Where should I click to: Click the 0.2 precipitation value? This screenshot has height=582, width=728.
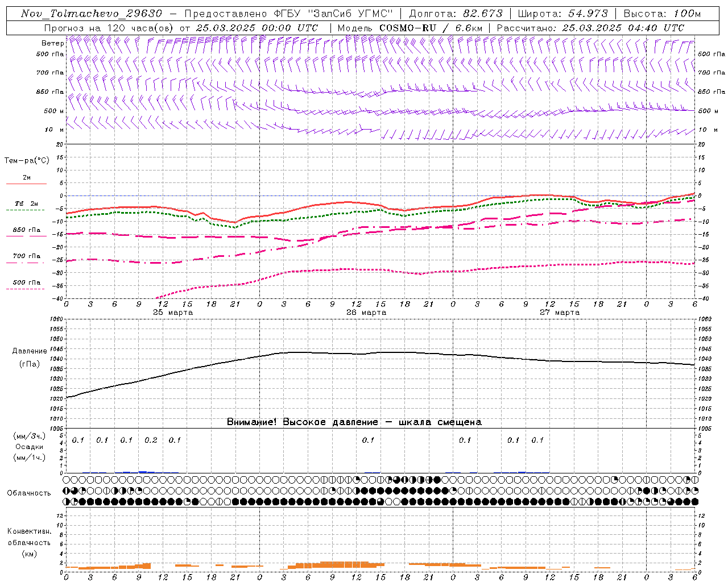coord(151,440)
